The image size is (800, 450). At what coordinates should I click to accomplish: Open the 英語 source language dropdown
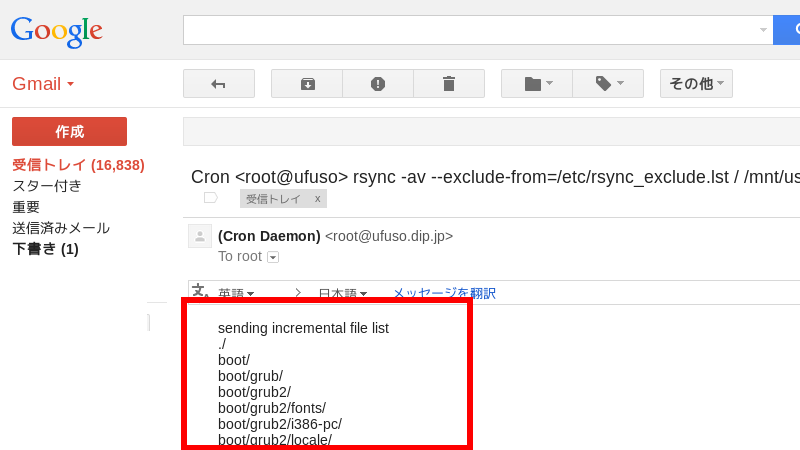pos(236,294)
